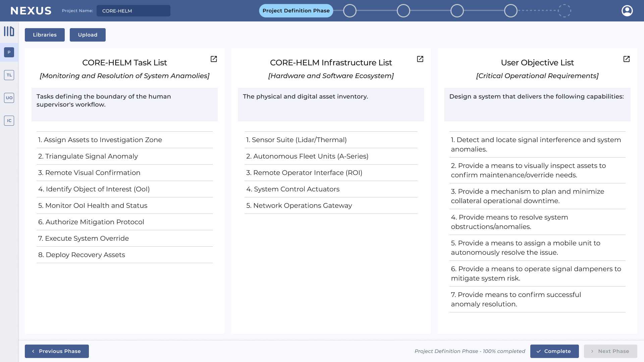Click the Upload button
The height and width of the screenshot is (362, 644).
88,35
